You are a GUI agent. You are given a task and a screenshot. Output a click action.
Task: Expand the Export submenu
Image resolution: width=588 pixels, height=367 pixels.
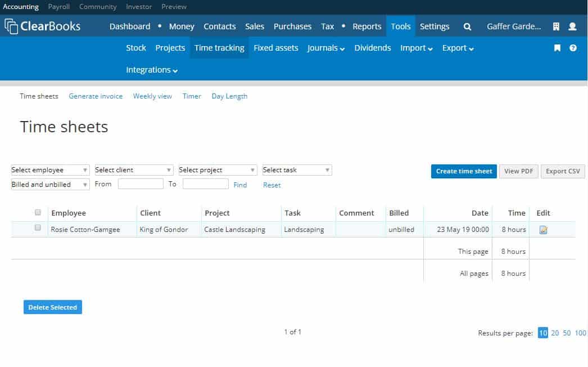tap(458, 48)
